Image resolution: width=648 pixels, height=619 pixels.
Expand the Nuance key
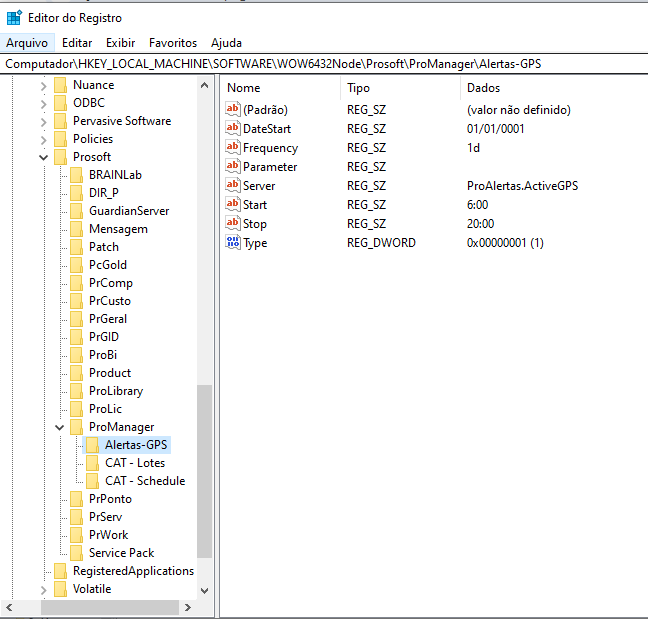(43, 86)
